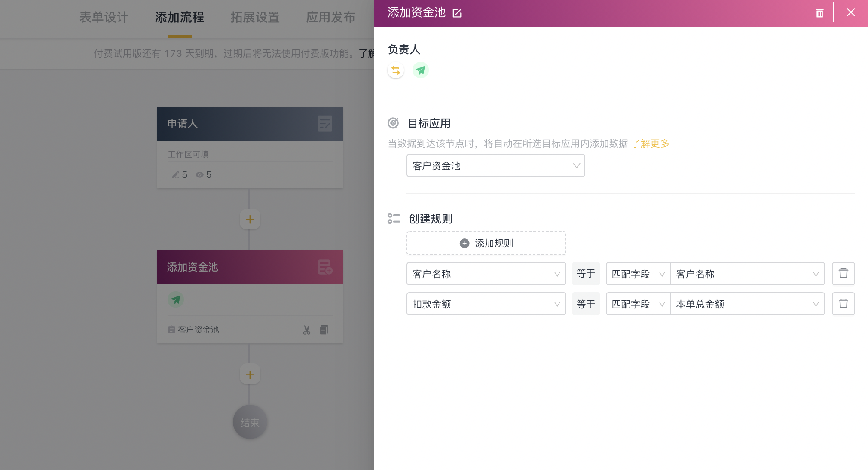This screenshot has width=868, height=470.
Task: Delete the 客户名称 rule row
Action: (844, 274)
